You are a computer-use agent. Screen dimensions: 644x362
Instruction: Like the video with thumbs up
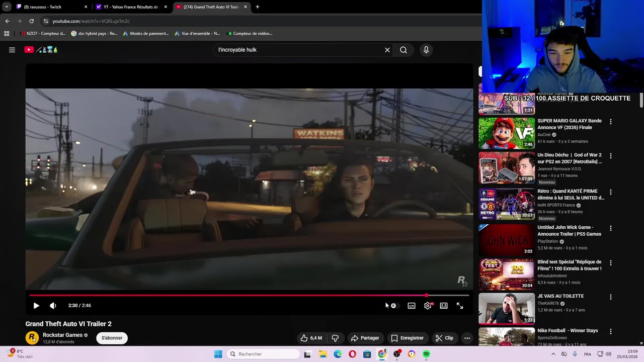point(311,338)
